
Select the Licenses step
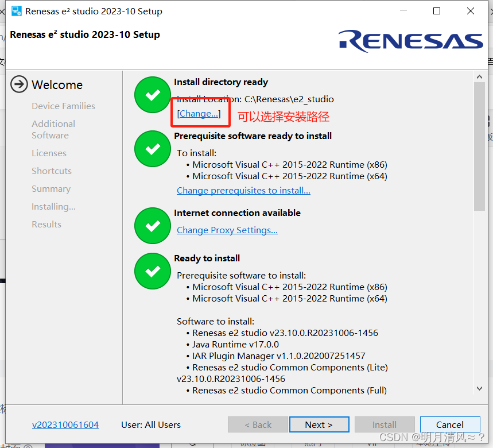point(49,153)
